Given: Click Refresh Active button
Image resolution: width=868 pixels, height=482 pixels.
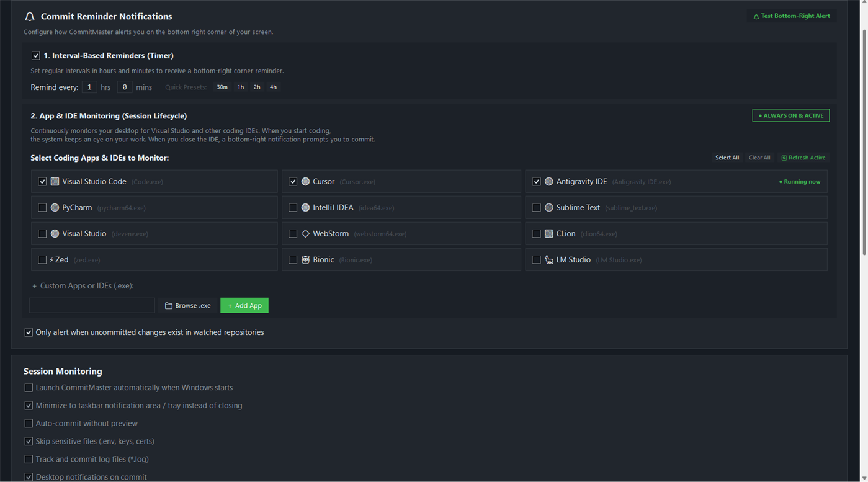Looking at the screenshot, I should pyautogui.click(x=803, y=158).
